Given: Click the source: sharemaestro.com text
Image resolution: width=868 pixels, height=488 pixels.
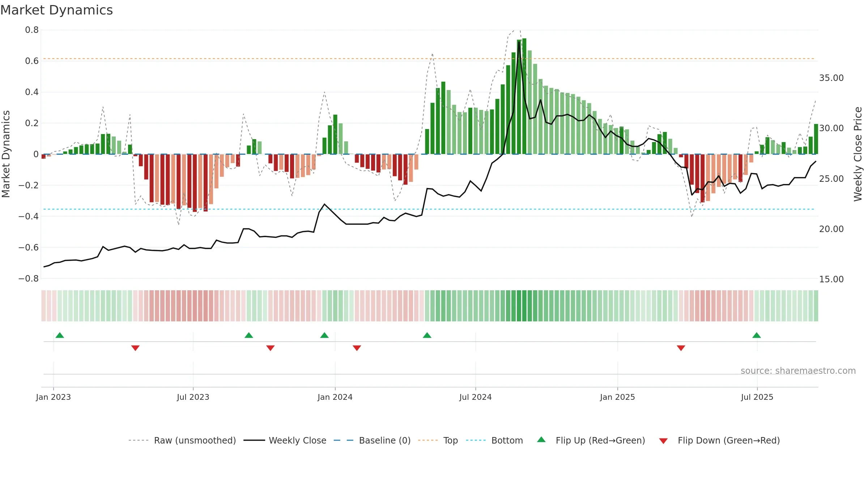Looking at the screenshot, I should [798, 371].
